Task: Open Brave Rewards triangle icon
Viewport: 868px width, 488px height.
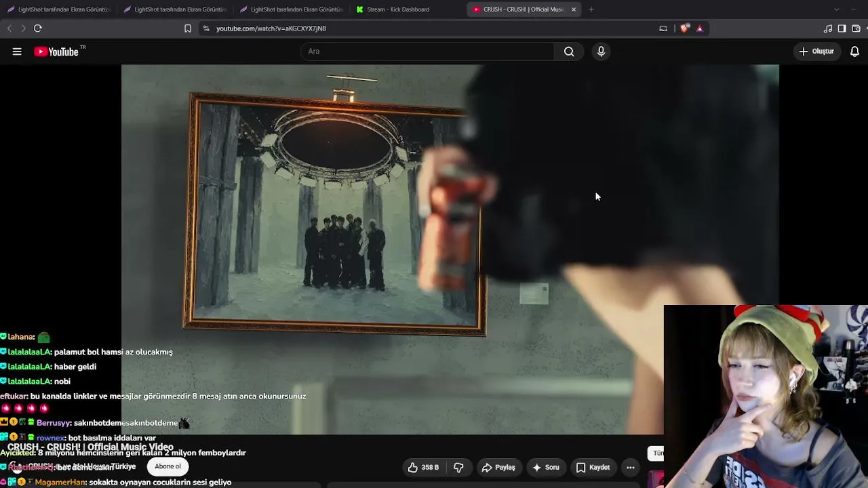Action: pyautogui.click(x=700, y=28)
